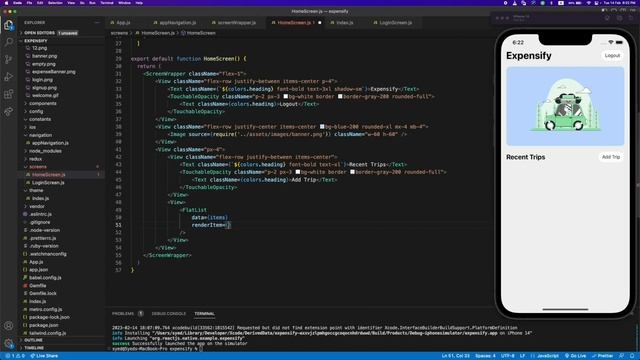Open LoginScreen.js in the explorer
This screenshot has width=640, height=360.
(48, 182)
